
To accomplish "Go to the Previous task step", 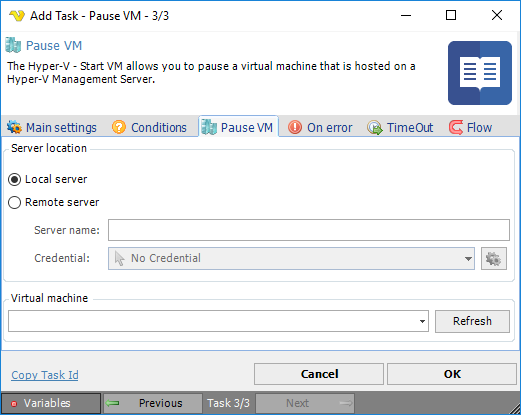I will pyautogui.click(x=153, y=403).
